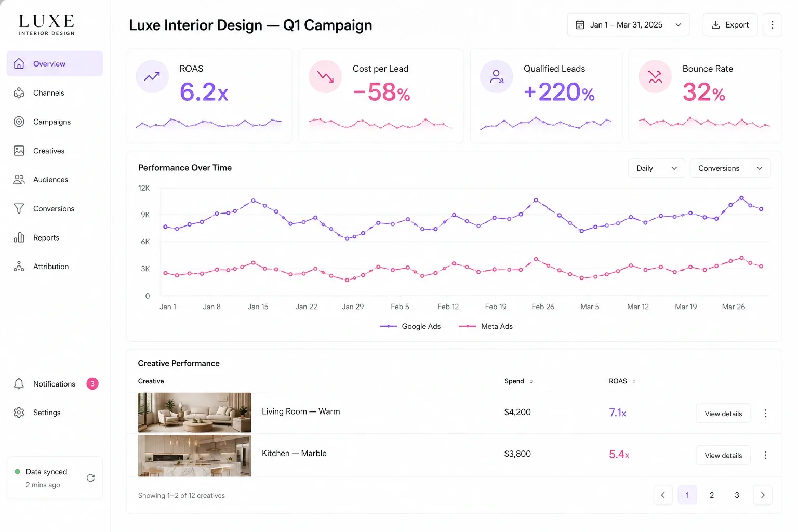Click the calendar icon in date range
Viewport: 798px width, 532px height.
(x=580, y=25)
